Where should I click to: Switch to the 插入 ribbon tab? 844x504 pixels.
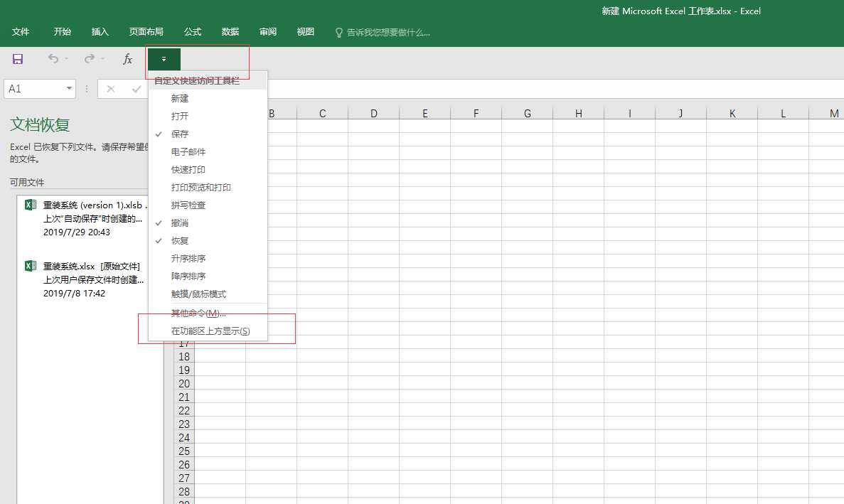click(x=100, y=32)
